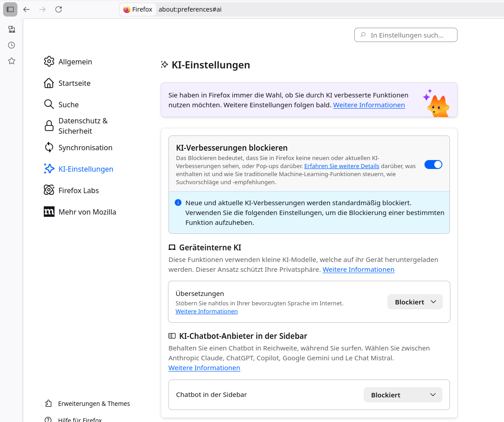Toggle the KI-Verbesserungen blockieren switch
Viewport: 504px width, 422px height.
click(433, 165)
